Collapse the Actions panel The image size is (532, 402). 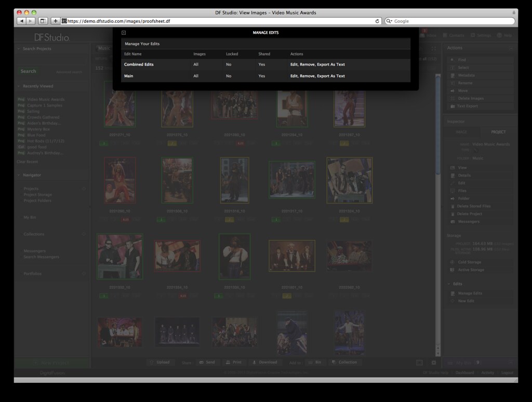coord(511,48)
